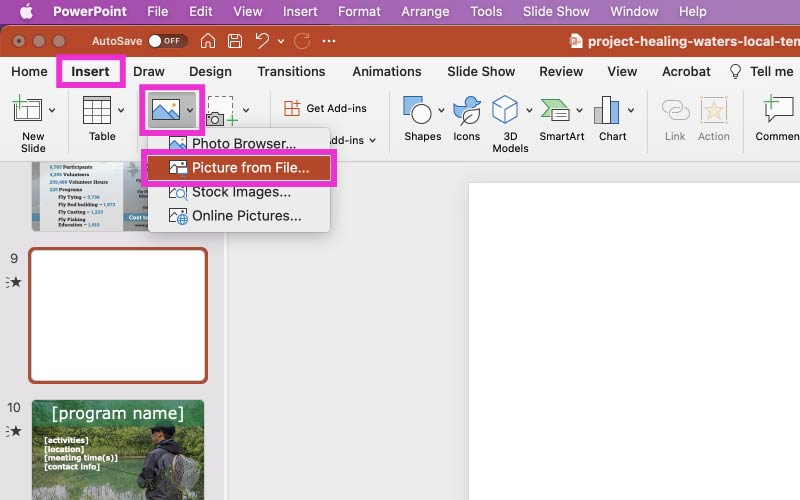Switch to the Home ribbon tab
This screenshot has width=800, height=500.
click(x=29, y=71)
